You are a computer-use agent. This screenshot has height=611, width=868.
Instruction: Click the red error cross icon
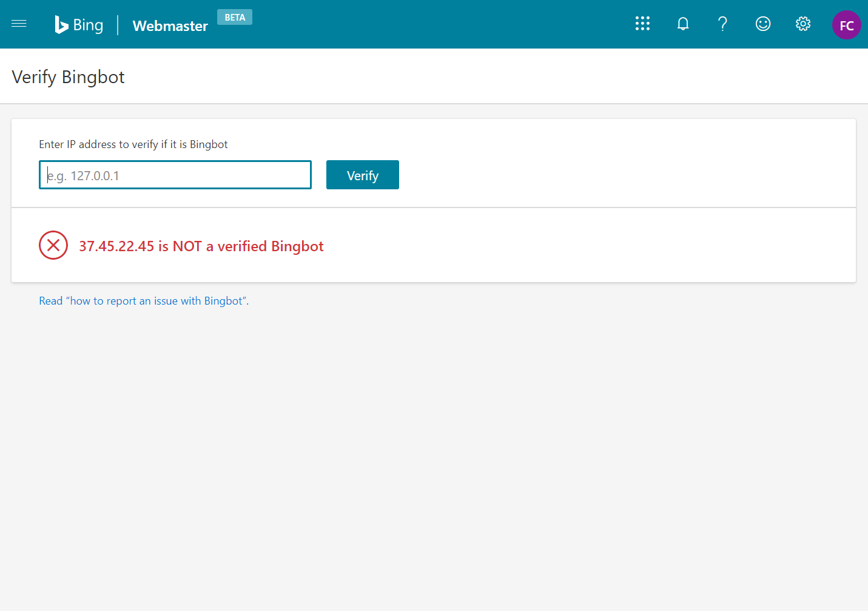click(53, 245)
